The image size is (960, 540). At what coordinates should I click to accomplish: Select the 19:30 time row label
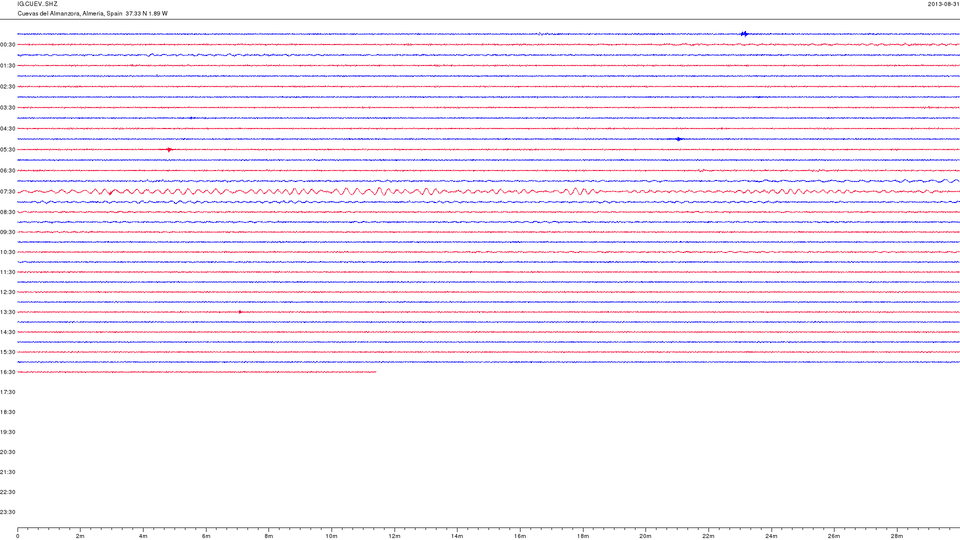click(x=7, y=432)
